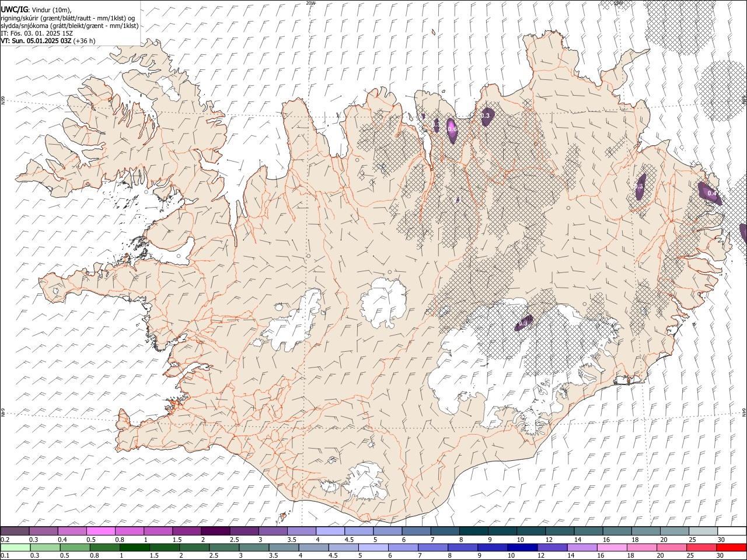Pick the 10 swatch in the upper legend row

pos(530,531)
